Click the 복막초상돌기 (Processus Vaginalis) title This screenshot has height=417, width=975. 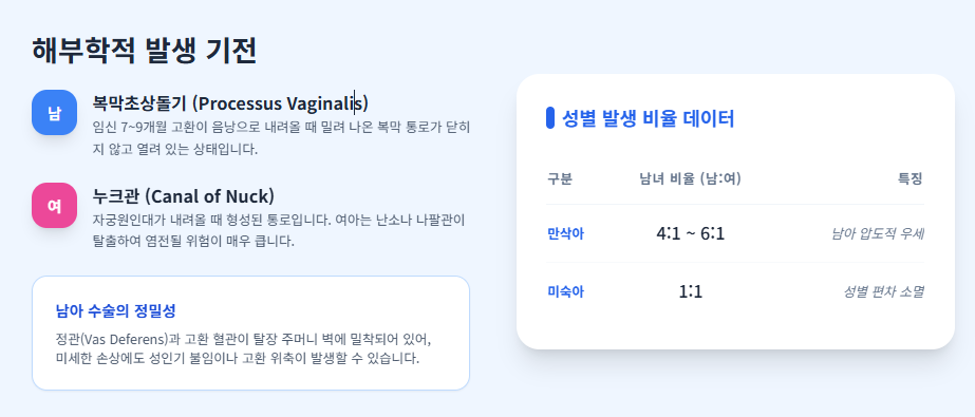tap(231, 103)
